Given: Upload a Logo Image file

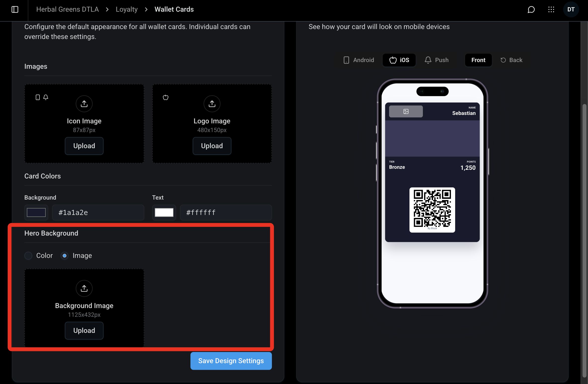Looking at the screenshot, I should (x=212, y=146).
